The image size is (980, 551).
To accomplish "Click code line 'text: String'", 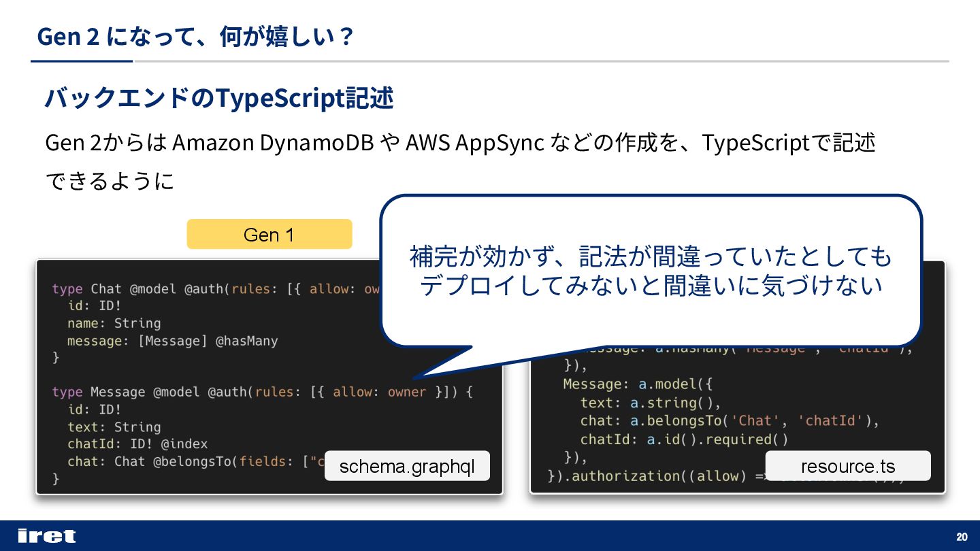I will click(114, 427).
